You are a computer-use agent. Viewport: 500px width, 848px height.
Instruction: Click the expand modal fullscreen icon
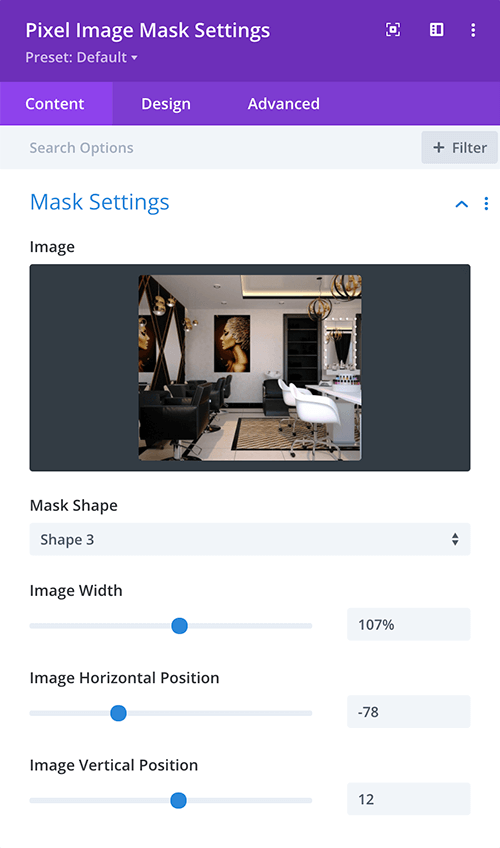[x=393, y=30]
